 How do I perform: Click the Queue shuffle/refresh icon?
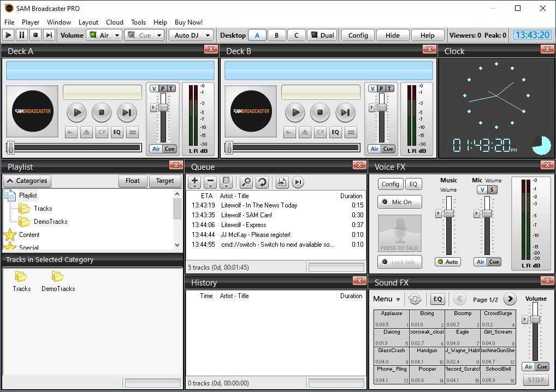[x=262, y=182]
